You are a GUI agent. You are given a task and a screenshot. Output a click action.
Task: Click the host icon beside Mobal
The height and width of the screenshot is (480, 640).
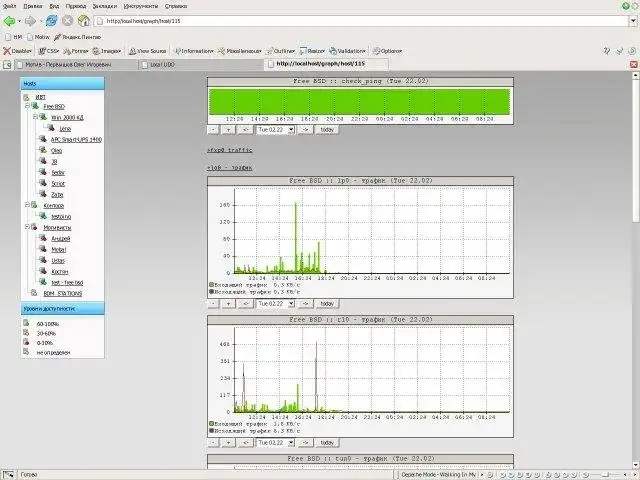[x=42, y=249]
